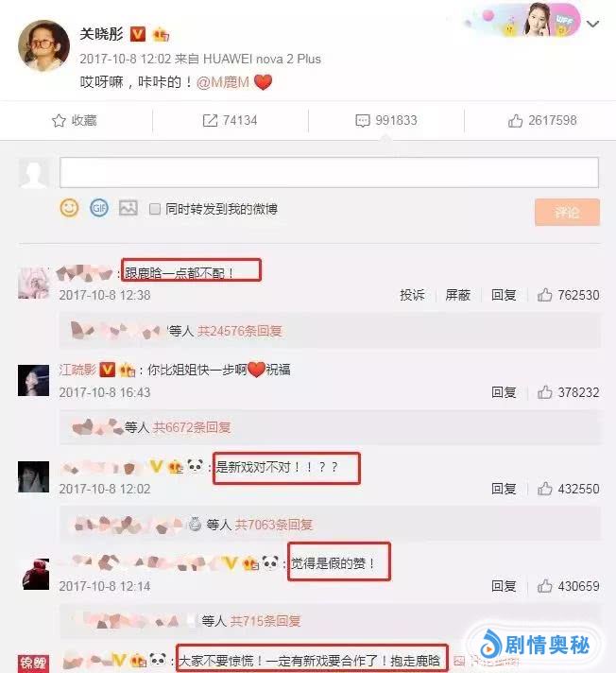Expand the 共24576条回复 replies
Screen dimensions: 616x673
[x=239, y=331]
